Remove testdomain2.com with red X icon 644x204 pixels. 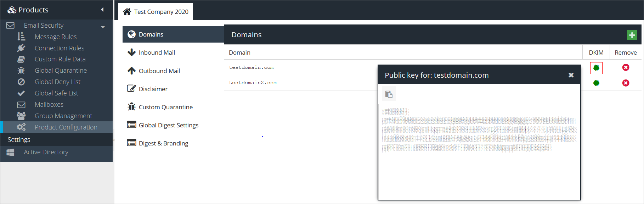click(626, 83)
